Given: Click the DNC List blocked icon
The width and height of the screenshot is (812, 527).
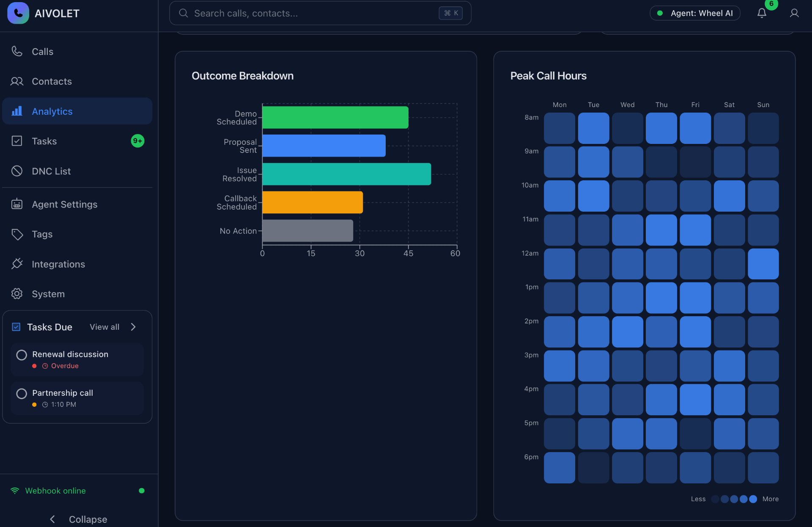Looking at the screenshot, I should (x=17, y=171).
